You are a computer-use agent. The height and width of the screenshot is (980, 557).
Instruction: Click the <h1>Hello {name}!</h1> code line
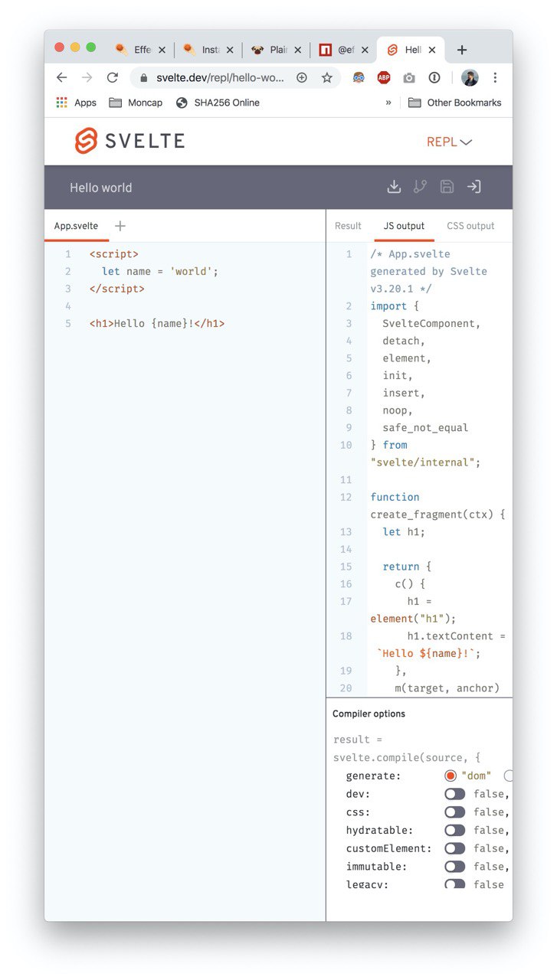click(157, 324)
